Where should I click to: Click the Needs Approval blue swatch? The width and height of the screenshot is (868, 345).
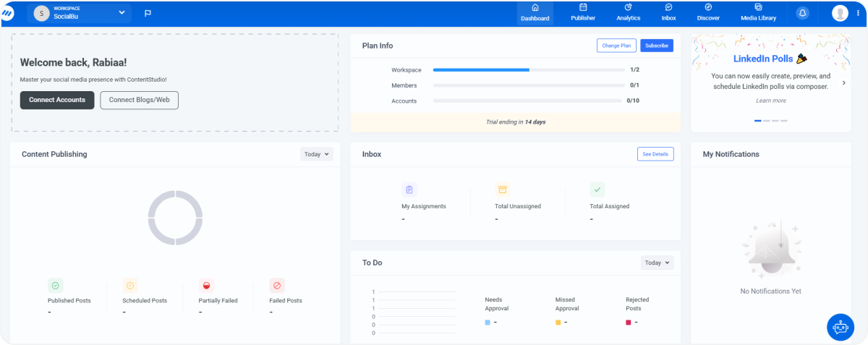(x=488, y=323)
